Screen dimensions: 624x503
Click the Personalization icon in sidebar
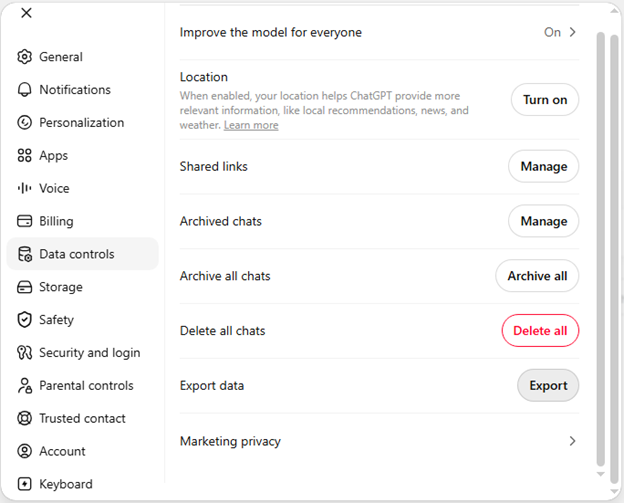(24, 123)
